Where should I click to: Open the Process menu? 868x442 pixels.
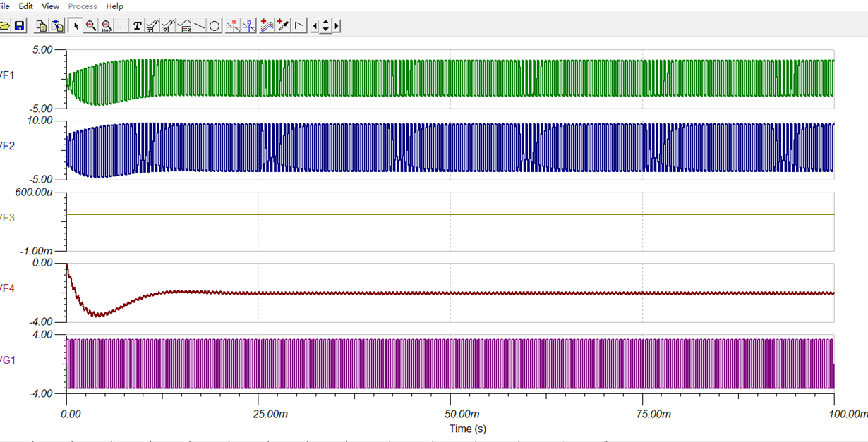[83, 6]
